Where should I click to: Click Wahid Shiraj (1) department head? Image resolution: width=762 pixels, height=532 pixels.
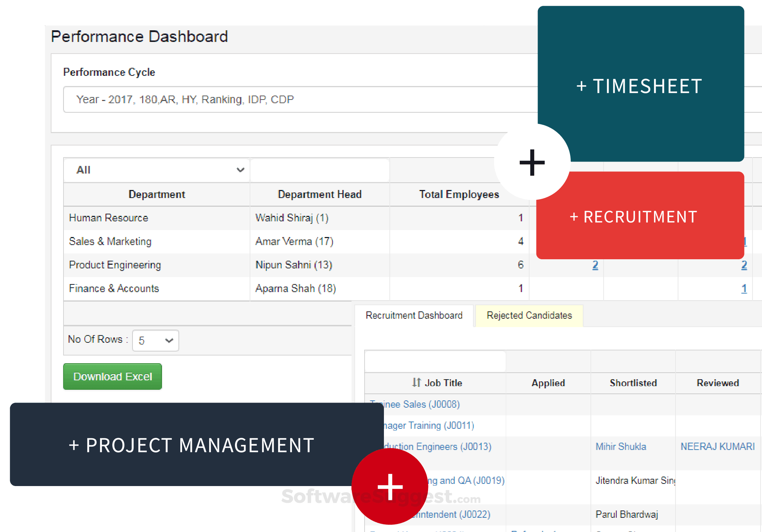click(292, 218)
